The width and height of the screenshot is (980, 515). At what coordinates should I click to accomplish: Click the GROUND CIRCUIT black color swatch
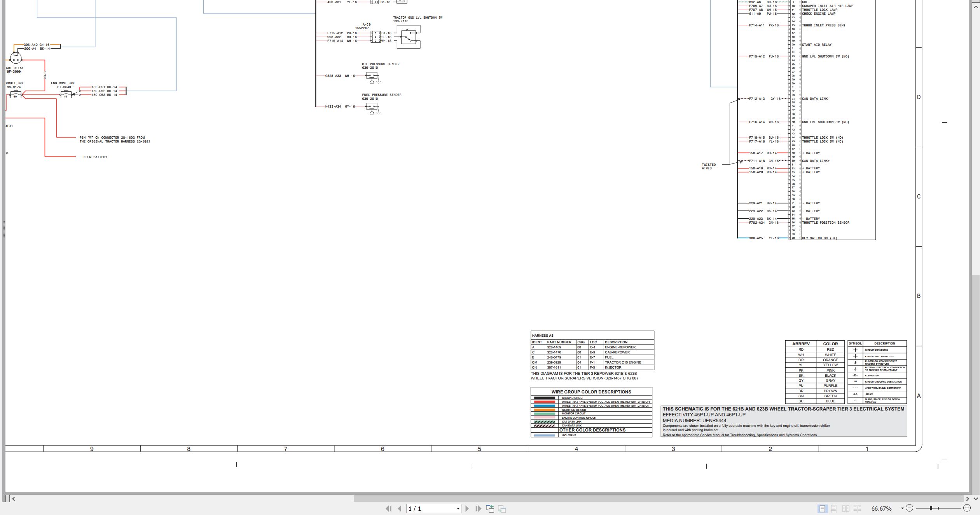click(x=544, y=398)
